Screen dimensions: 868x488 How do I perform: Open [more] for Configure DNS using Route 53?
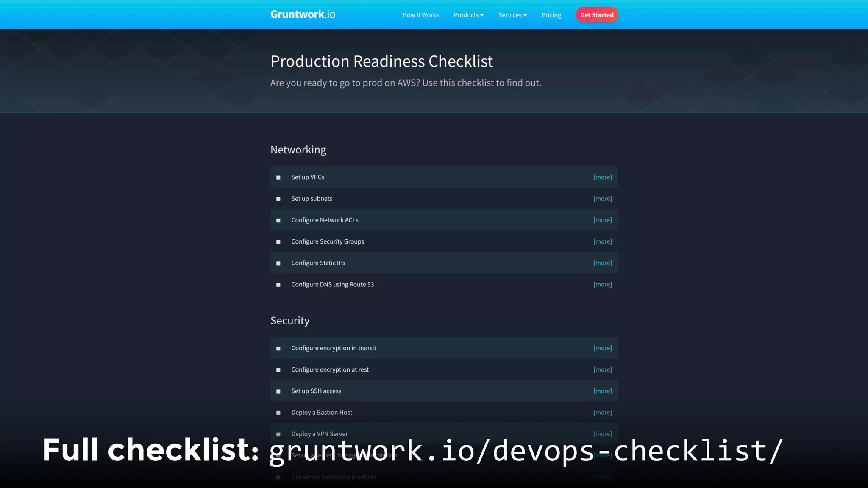coord(602,284)
